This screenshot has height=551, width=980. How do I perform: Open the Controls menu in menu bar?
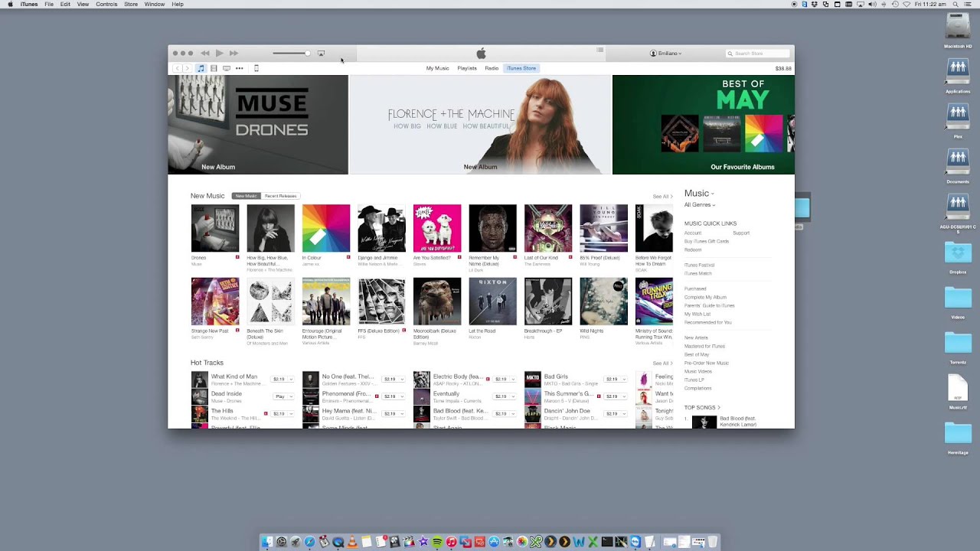106,5
